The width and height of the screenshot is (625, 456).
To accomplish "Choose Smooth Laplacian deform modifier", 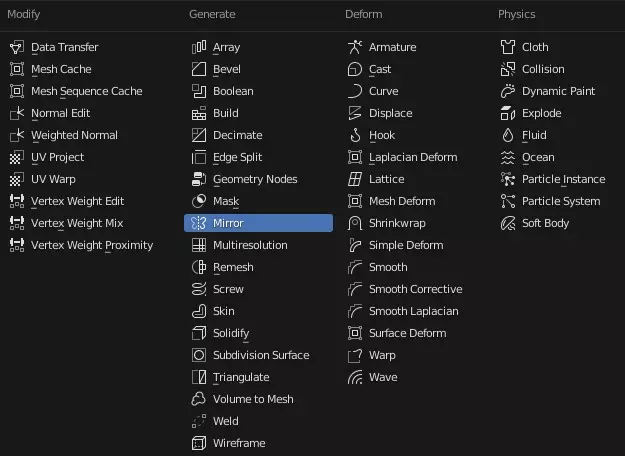I will point(415,311).
